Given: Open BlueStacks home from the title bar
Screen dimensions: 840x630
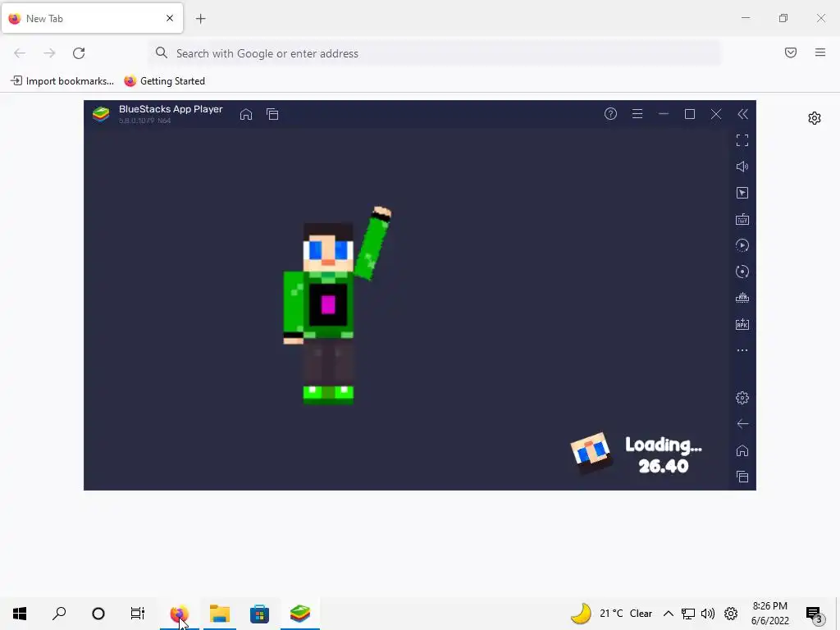Looking at the screenshot, I should pyautogui.click(x=246, y=114).
